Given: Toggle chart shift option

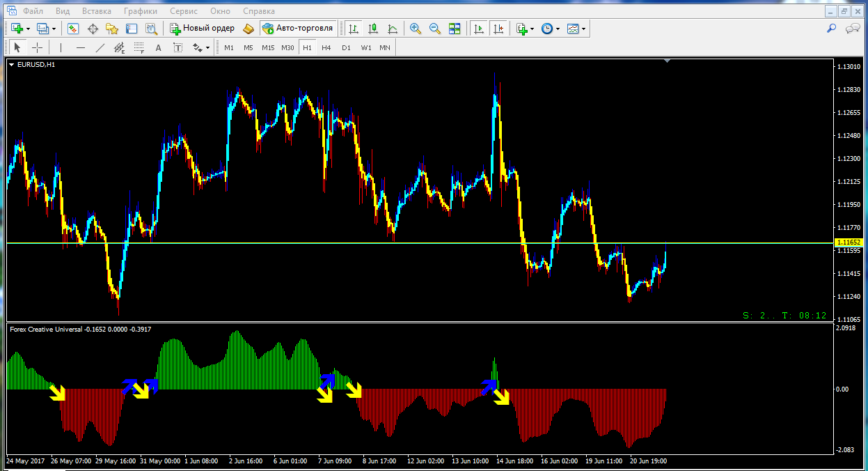Looking at the screenshot, I should 498,29.
